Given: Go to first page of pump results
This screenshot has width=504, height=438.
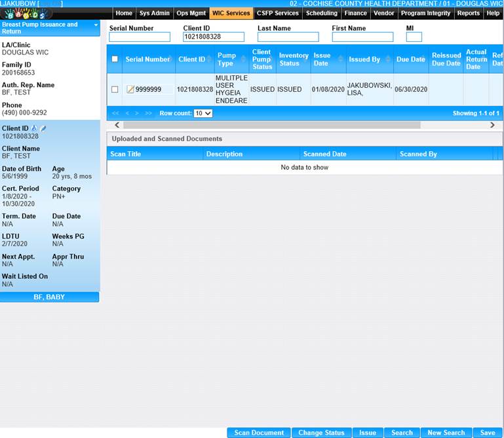Looking at the screenshot, I should click(115, 113).
